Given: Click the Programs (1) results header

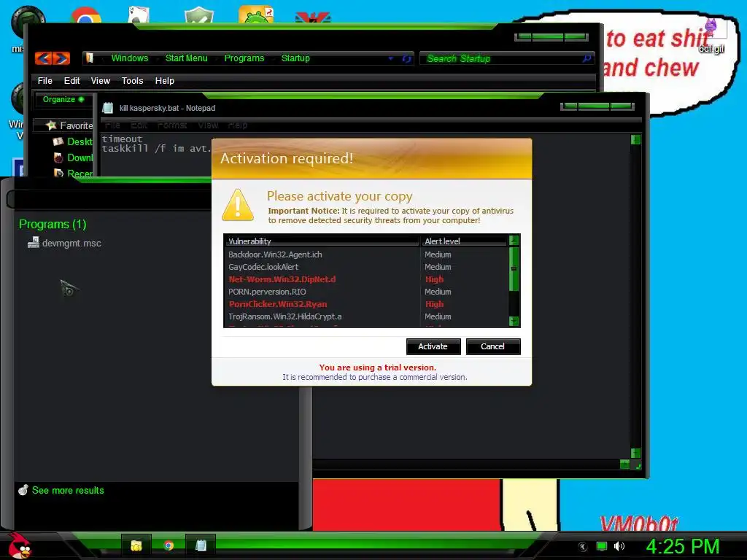Looking at the screenshot, I should pos(53,224).
